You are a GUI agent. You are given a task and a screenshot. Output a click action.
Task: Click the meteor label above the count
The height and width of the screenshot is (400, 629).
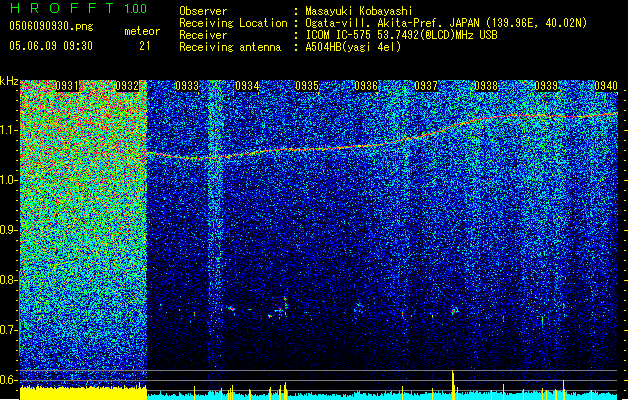click(x=142, y=31)
